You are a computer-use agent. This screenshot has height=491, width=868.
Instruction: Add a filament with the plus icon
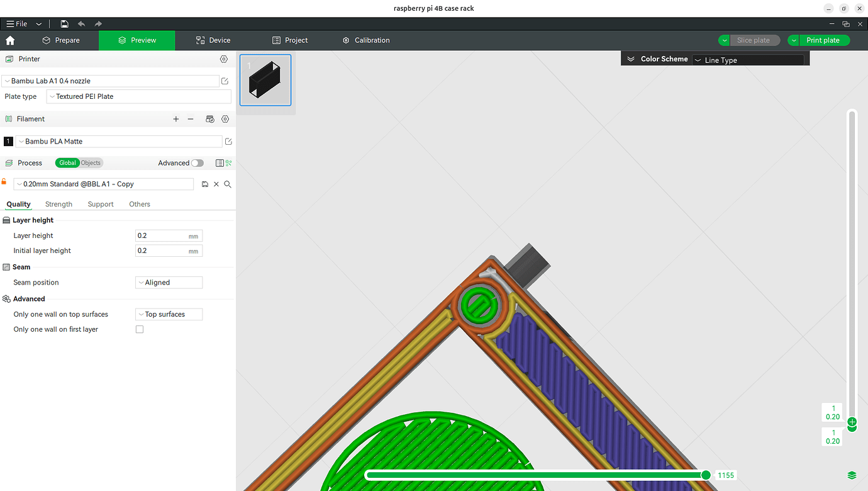tap(176, 119)
